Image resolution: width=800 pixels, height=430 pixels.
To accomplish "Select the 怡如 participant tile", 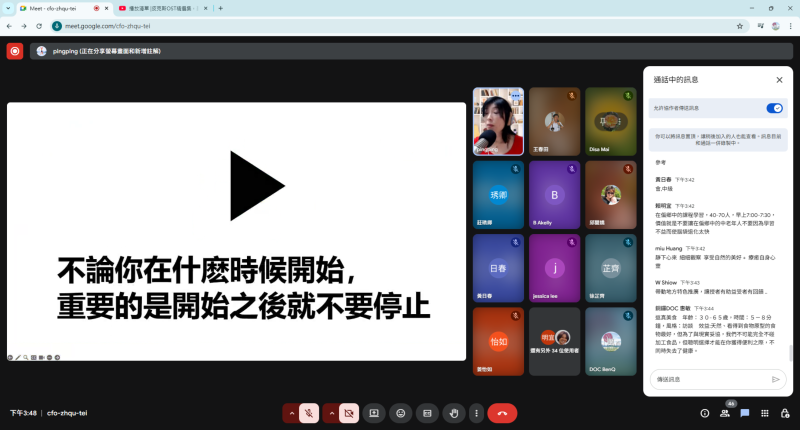I will tap(498, 342).
